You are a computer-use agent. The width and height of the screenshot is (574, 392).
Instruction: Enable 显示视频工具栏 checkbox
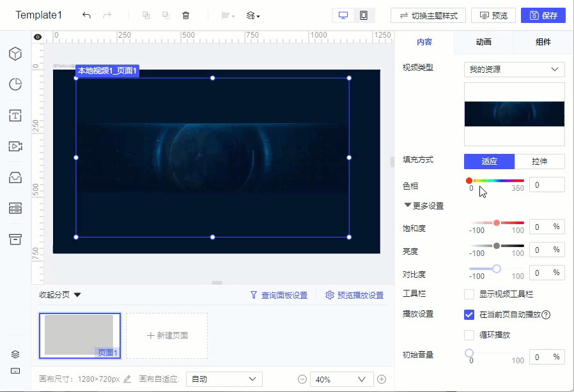pos(469,294)
